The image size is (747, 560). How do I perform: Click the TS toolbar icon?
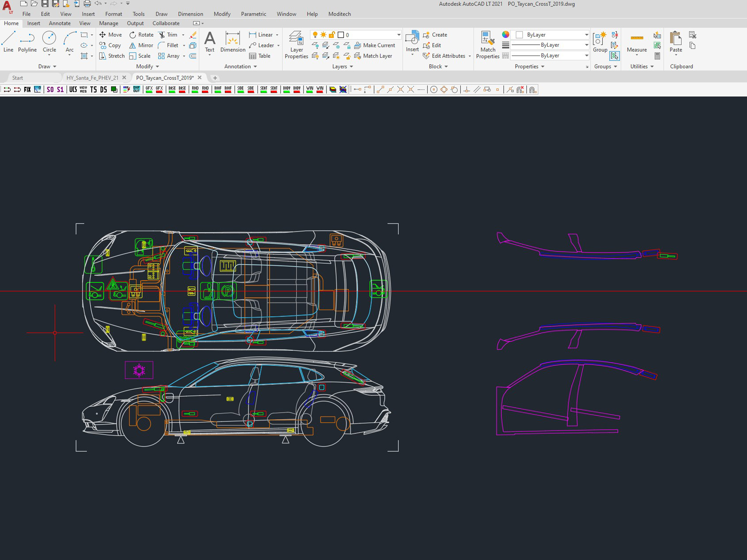pos(93,90)
